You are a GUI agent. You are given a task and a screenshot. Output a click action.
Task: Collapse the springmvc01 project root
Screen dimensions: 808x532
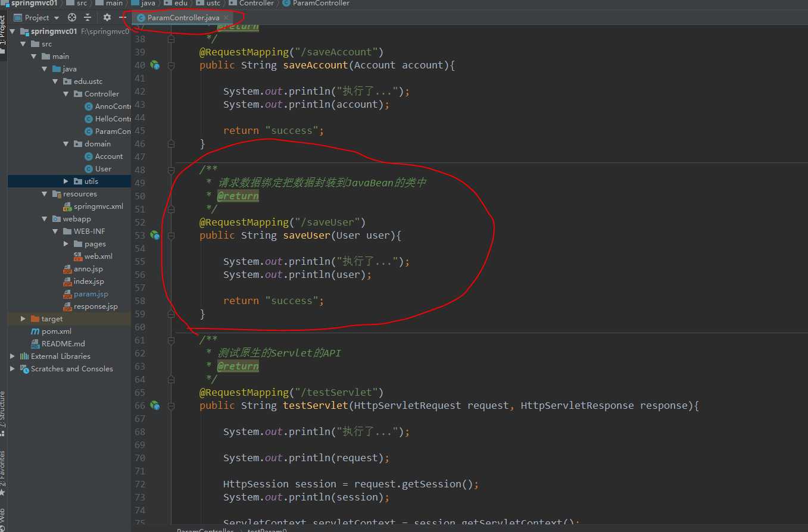coord(13,32)
